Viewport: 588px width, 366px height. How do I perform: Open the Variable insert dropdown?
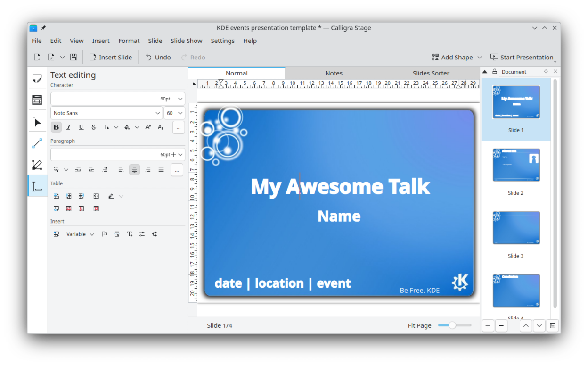[x=80, y=234]
